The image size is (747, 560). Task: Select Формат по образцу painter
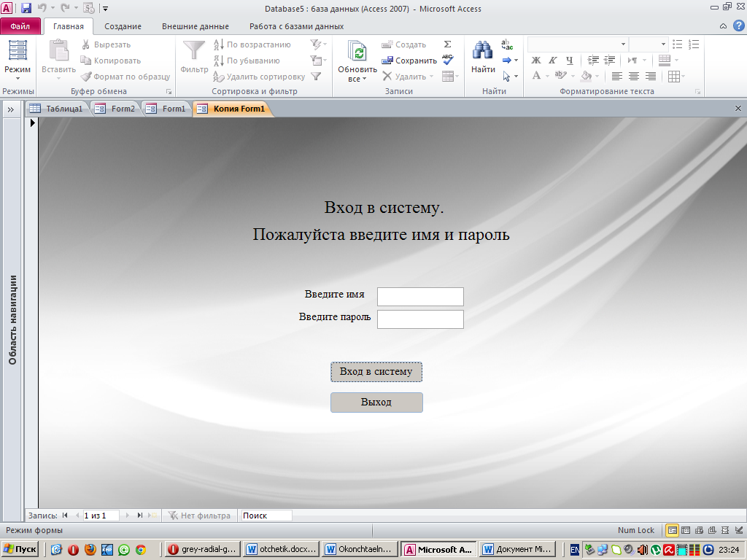click(125, 77)
